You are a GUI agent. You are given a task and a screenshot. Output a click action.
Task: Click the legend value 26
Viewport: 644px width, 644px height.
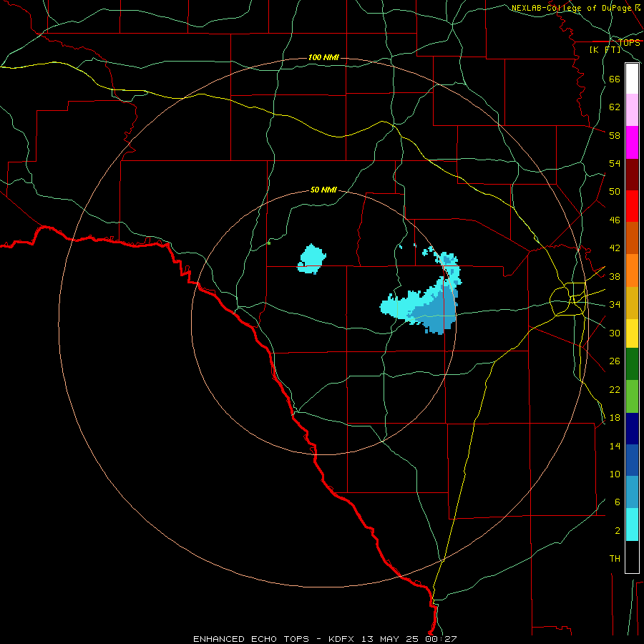pyautogui.click(x=615, y=361)
